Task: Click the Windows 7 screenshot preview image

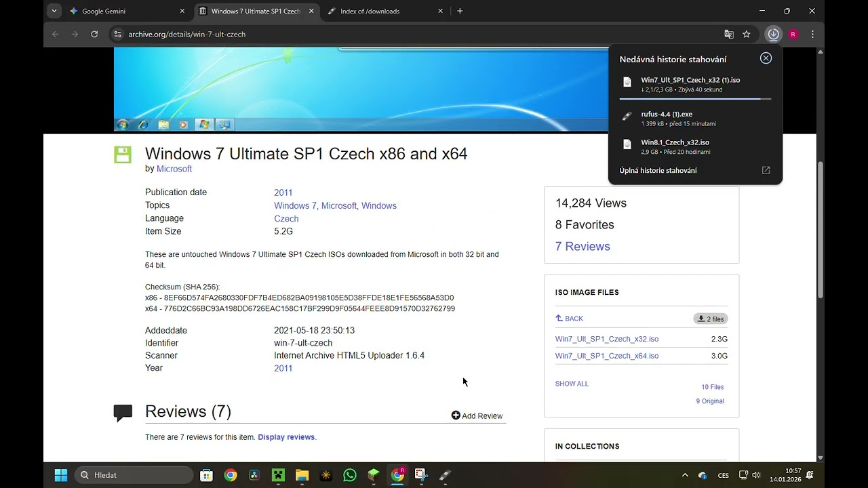Action: (x=361, y=88)
